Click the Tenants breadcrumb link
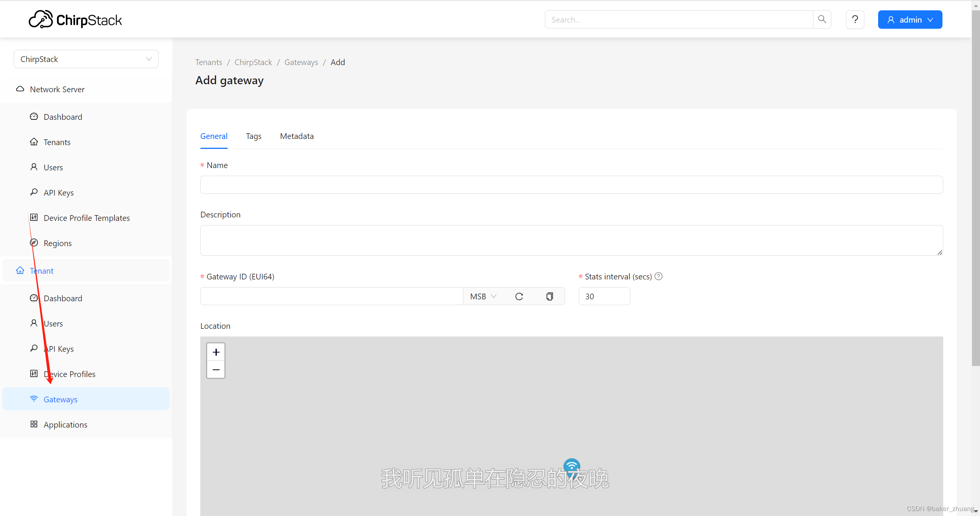The height and width of the screenshot is (516, 980). pos(209,62)
